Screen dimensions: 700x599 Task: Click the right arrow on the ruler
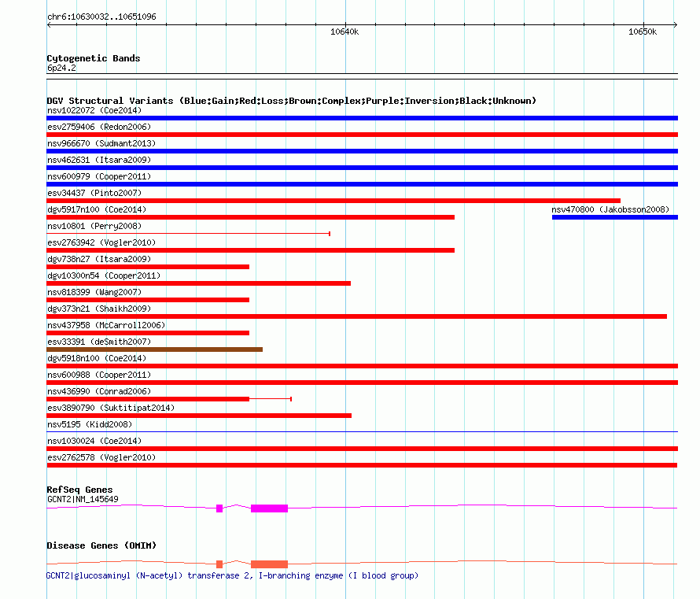tap(676, 25)
